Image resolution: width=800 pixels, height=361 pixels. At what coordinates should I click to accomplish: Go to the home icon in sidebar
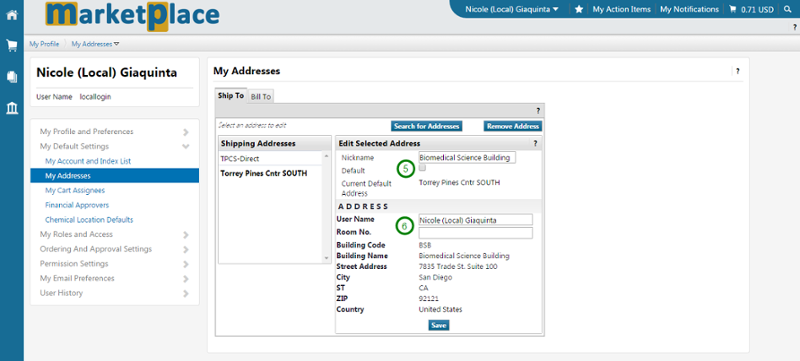point(12,15)
